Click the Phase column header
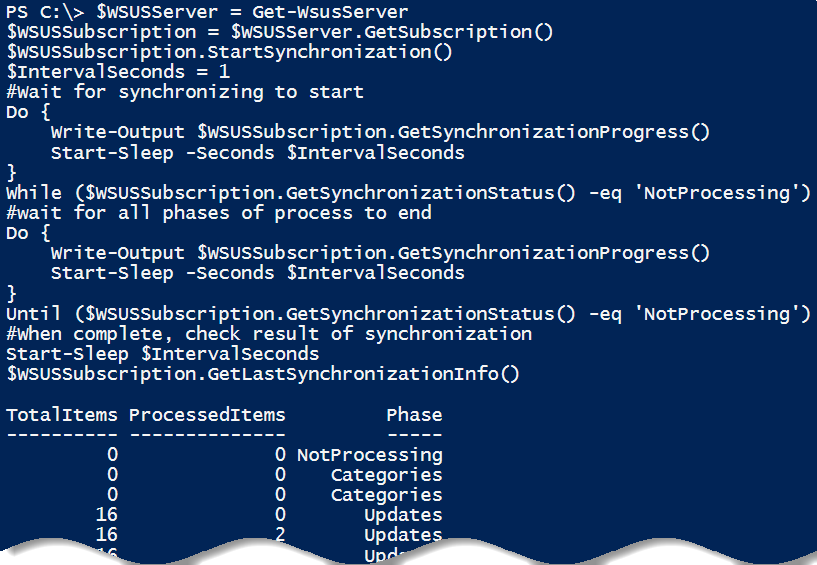Screen dimensions: 817x565 pos(414,414)
